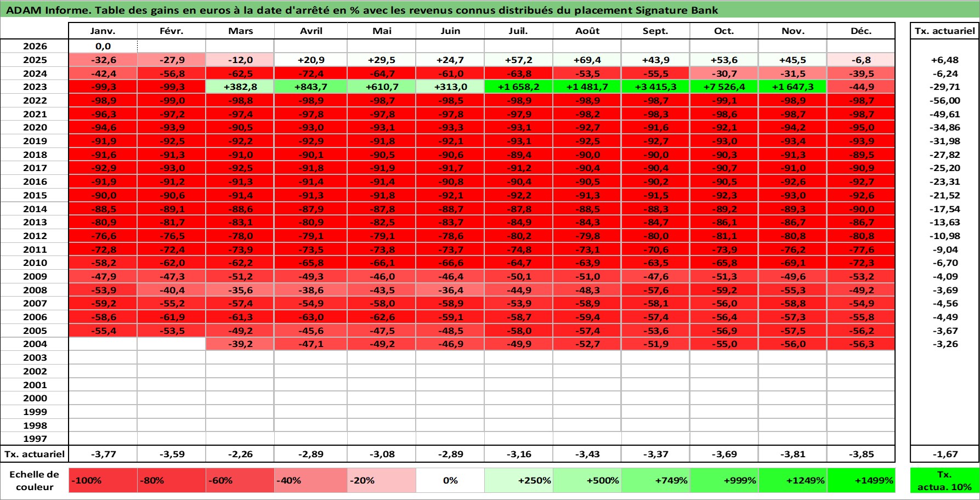Select the +69,4 cell in August 2025

[x=587, y=60]
